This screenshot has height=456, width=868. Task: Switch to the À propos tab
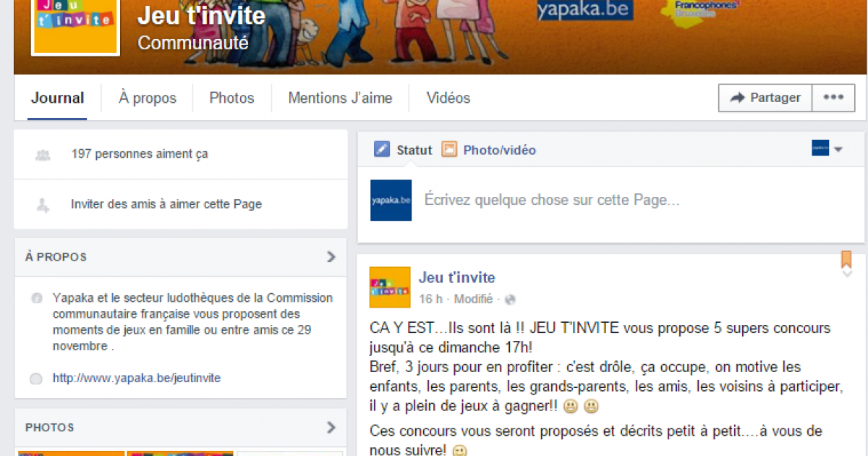(x=148, y=98)
